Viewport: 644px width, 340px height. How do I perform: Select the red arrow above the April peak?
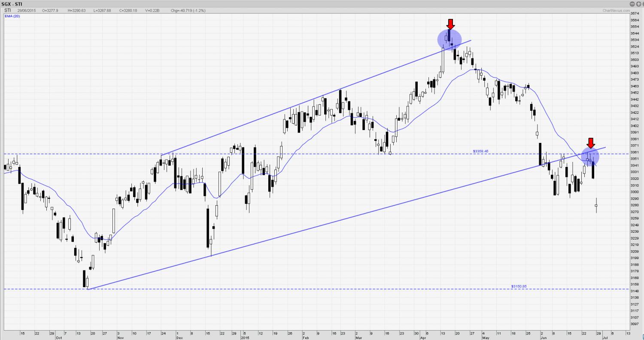[x=450, y=24]
